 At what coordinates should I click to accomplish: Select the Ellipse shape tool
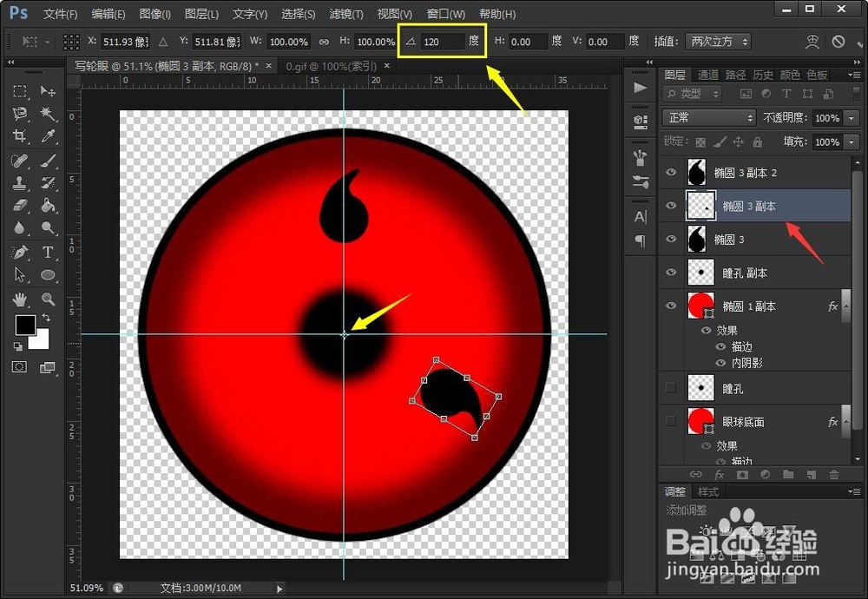coord(48,274)
